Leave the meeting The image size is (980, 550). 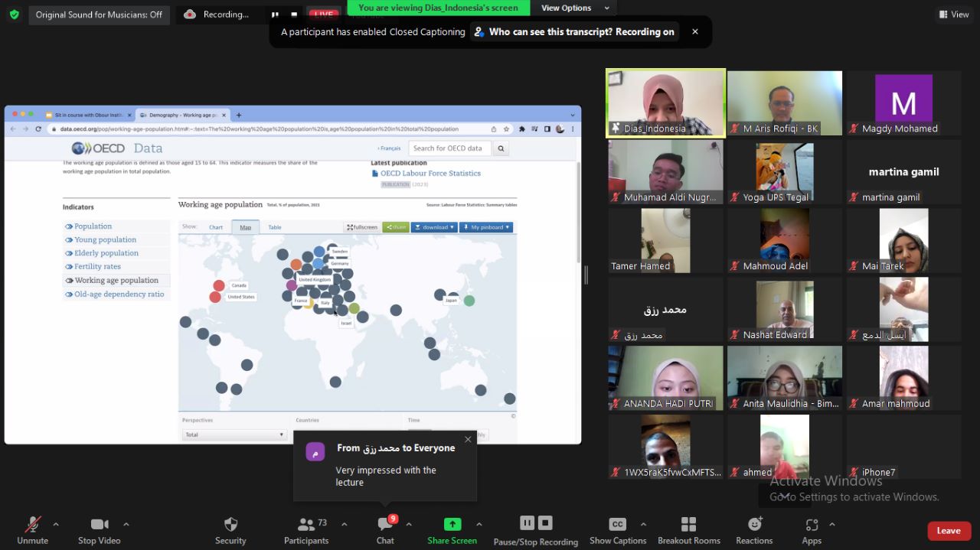(949, 531)
